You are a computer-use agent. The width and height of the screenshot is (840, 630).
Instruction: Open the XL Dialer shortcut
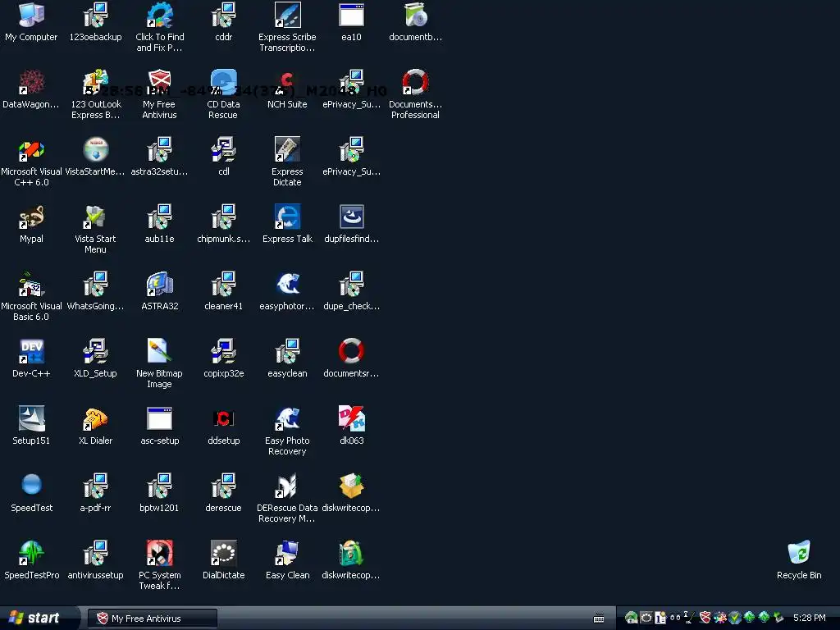(95, 426)
